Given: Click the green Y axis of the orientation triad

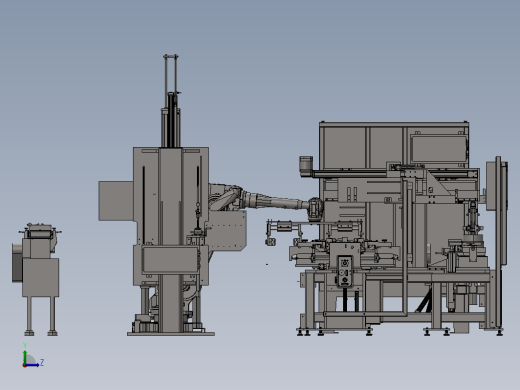Looking at the screenshot, I should [x=25, y=356].
